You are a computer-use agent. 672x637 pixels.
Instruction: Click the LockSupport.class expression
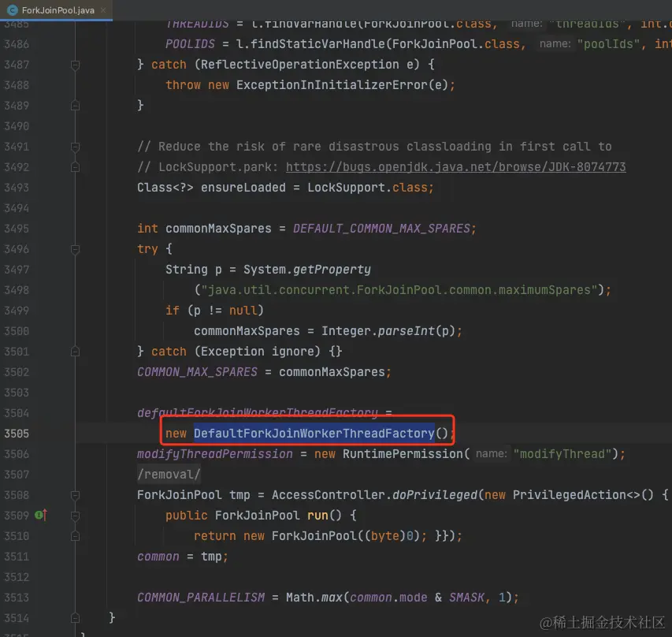pos(367,188)
